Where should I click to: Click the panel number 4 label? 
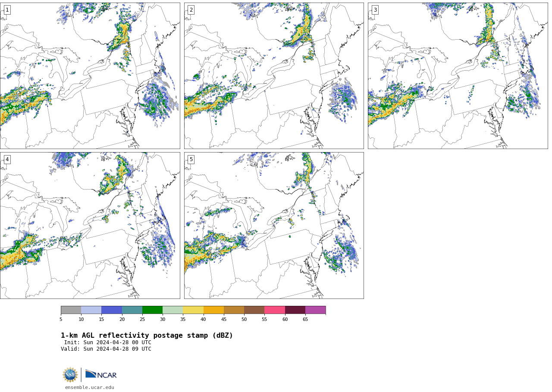[x=7, y=159]
